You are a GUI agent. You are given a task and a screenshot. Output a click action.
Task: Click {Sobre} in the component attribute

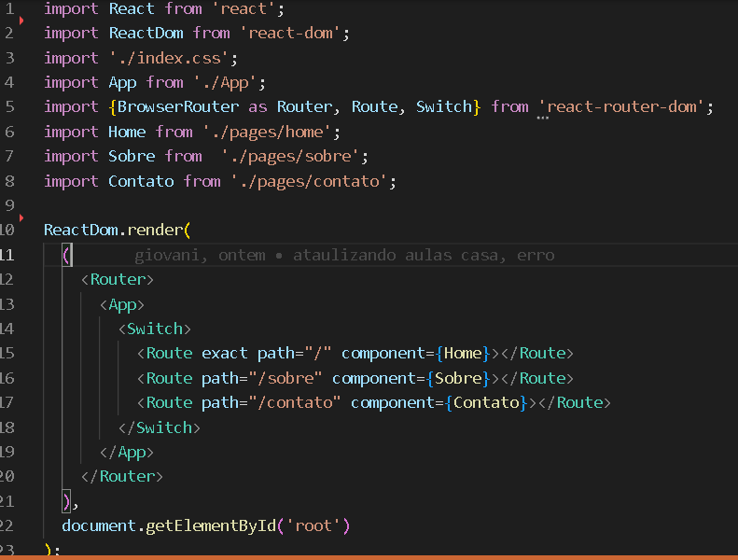pyautogui.click(x=458, y=378)
